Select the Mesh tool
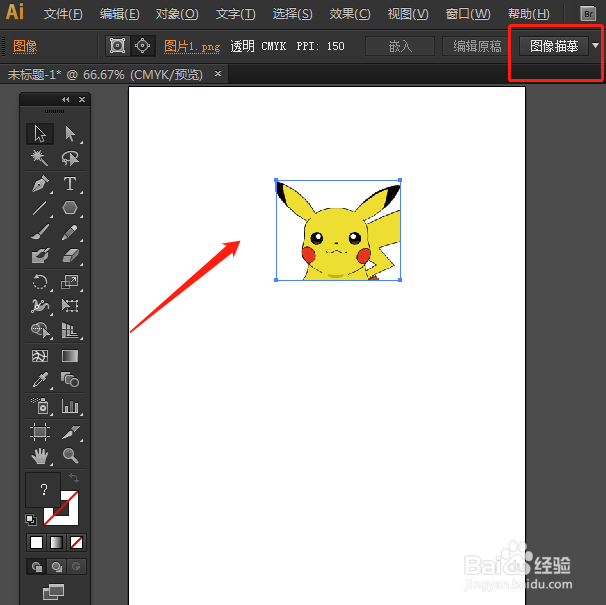606x605 pixels. click(40, 356)
